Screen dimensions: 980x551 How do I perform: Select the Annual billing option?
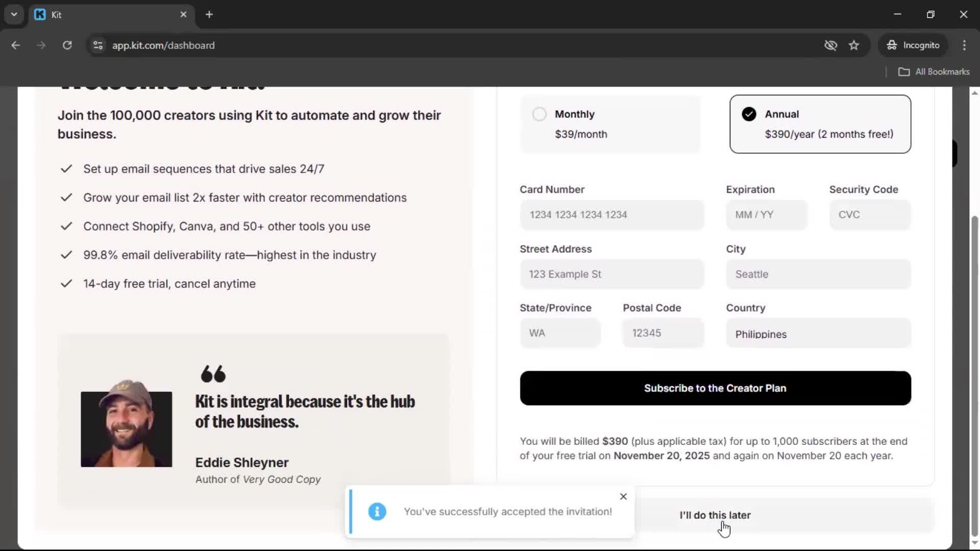pos(820,124)
